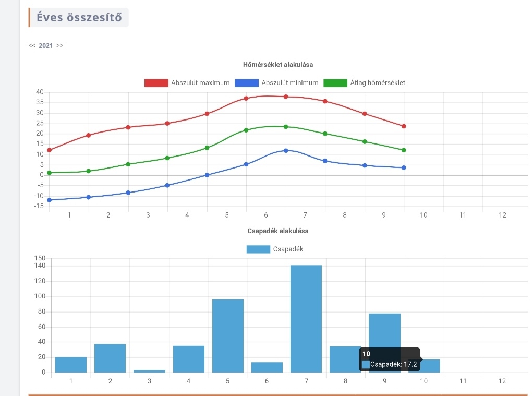Click the red Abszolút maximum color box
This screenshot has height=396, width=532.
point(156,83)
